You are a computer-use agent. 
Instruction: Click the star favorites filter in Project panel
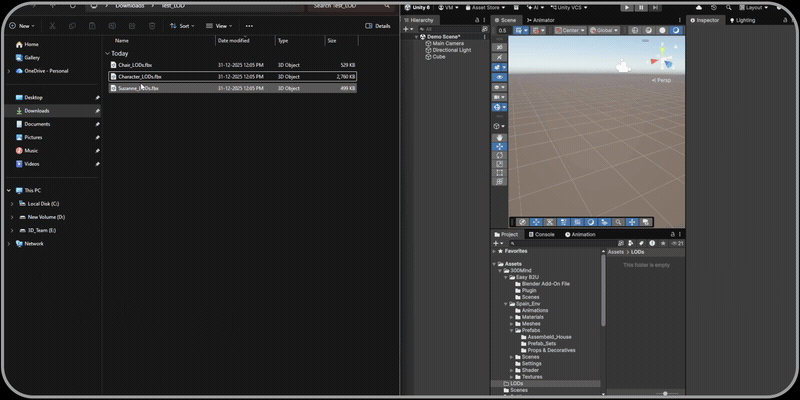click(663, 243)
